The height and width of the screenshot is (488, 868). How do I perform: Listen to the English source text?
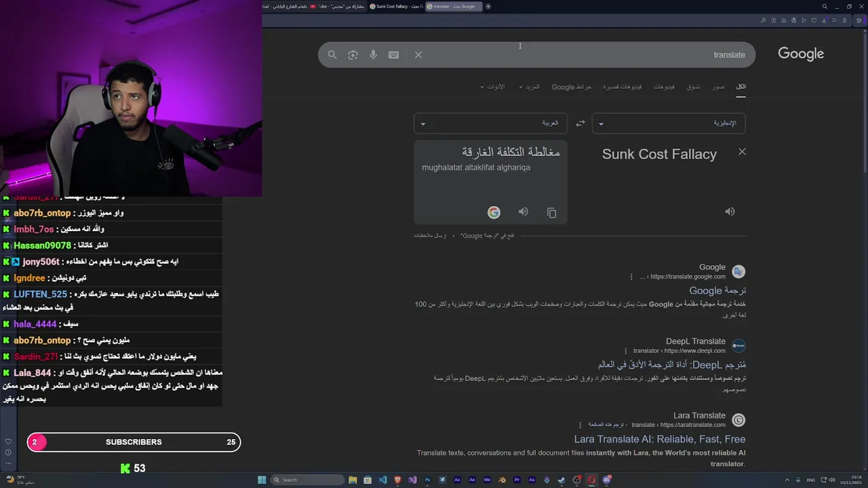tap(730, 211)
